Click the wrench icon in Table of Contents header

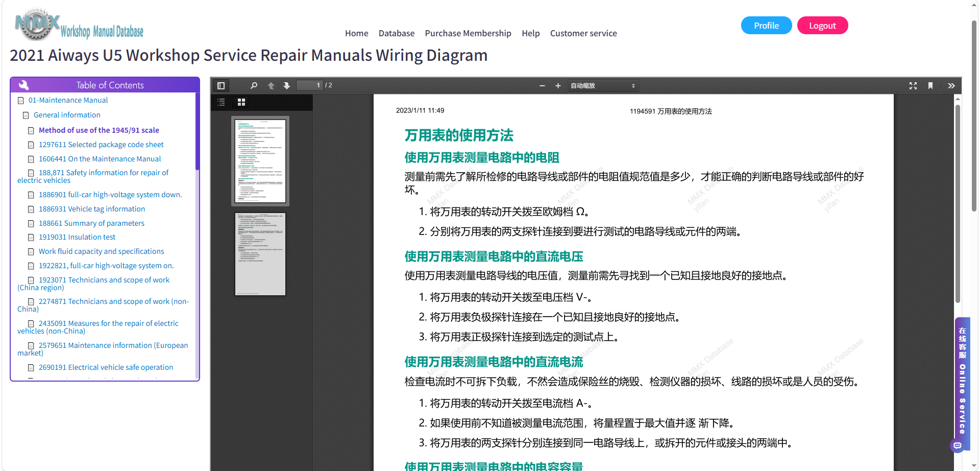click(x=23, y=85)
